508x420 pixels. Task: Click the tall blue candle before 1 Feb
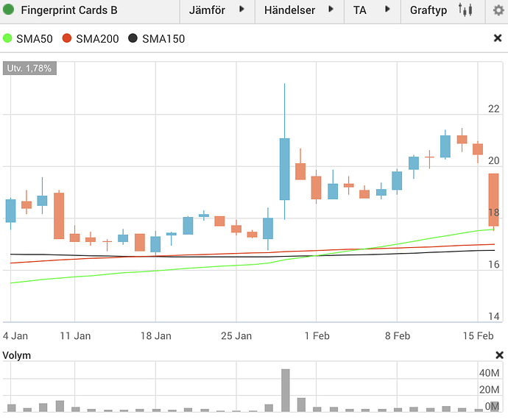coord(285,169)
